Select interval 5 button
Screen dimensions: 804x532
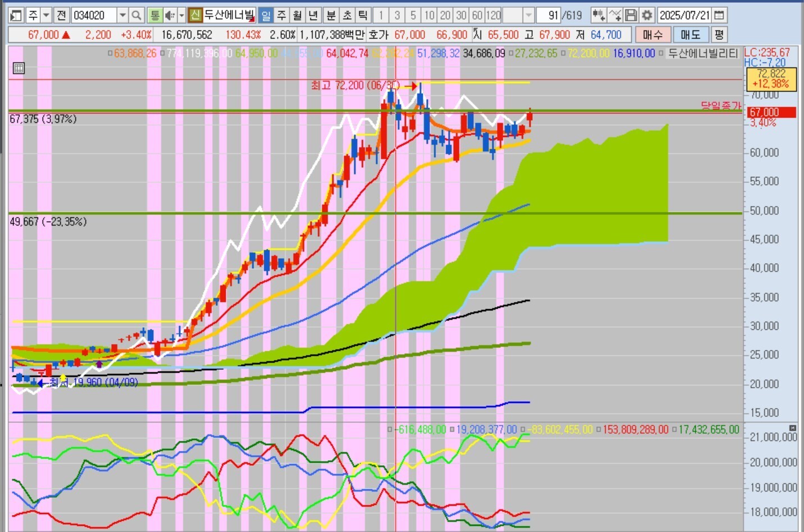pos(413,15)
